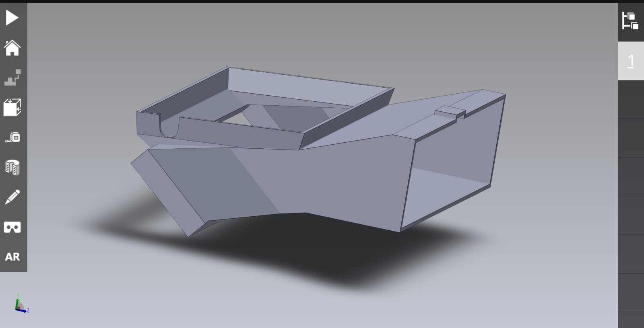Enter VR headset mode
Image resolution: width=644 pixels, height=328 pixels.
click(x=12, y=227)
